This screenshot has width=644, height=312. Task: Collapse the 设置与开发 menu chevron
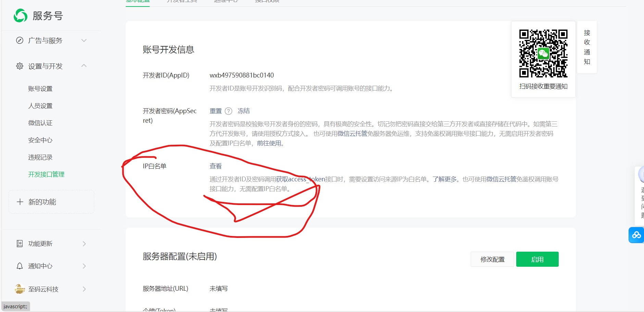pos(84,65)
